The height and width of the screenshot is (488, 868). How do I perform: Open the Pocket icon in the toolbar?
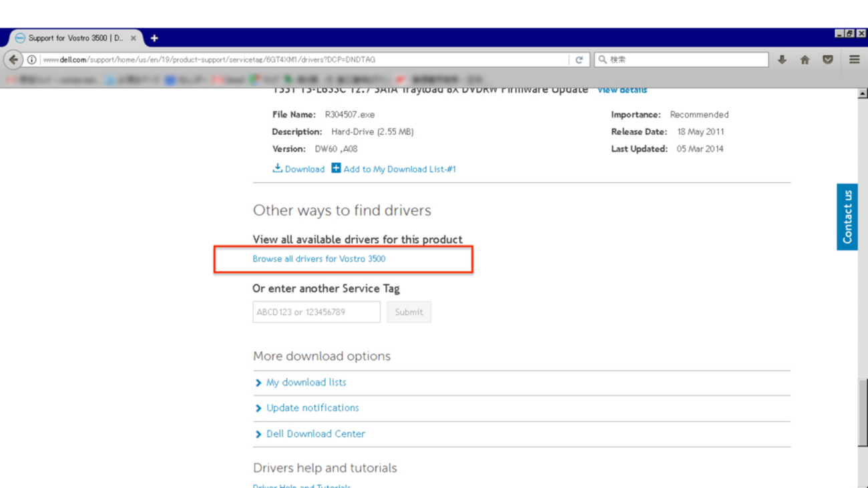(828, 59)
